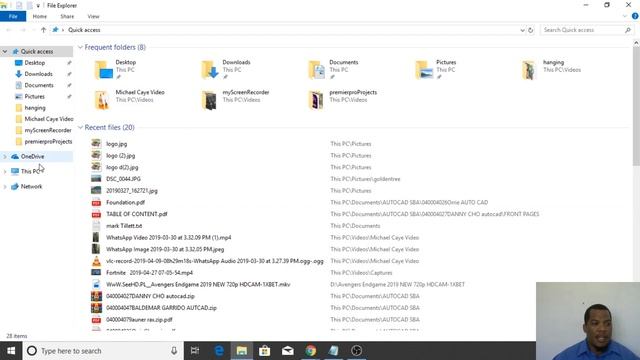The height and width of the screenshot is (360, 640).
Task: Switch to the Home ribbon tab
Action: click(x=40, y=16)
